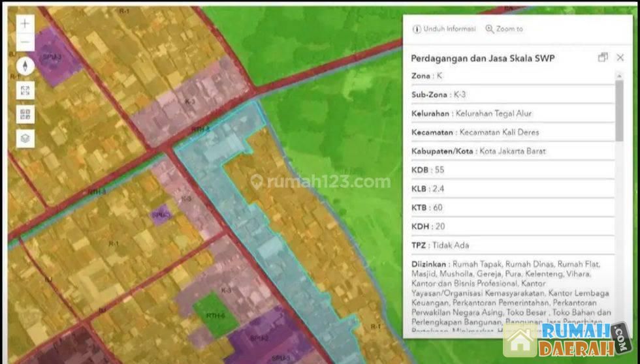
Task: Enter fullscreen map view
Action: coord(25,91)
